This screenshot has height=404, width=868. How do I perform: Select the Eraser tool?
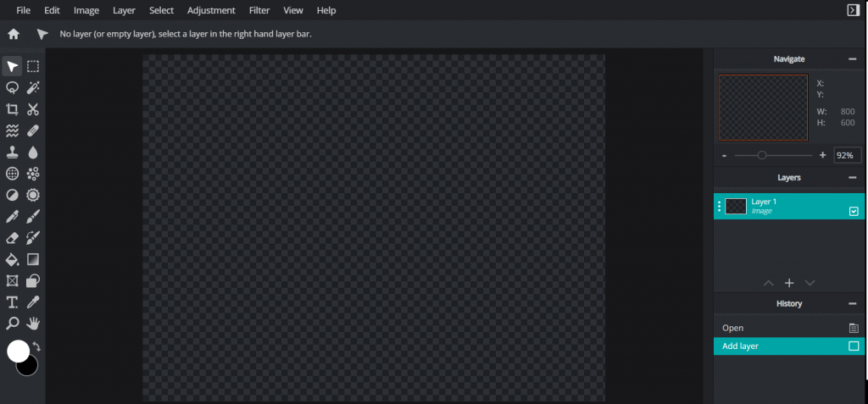[x=13, y=238]
